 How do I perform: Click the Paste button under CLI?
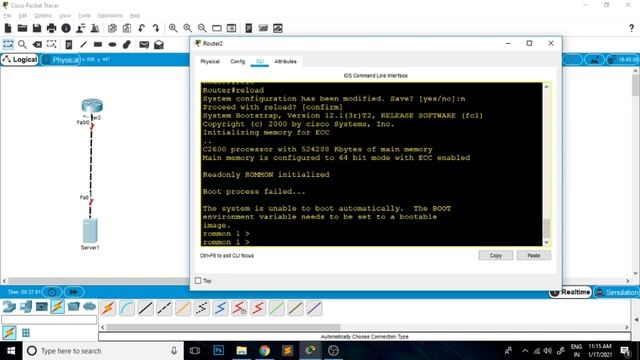533,256
